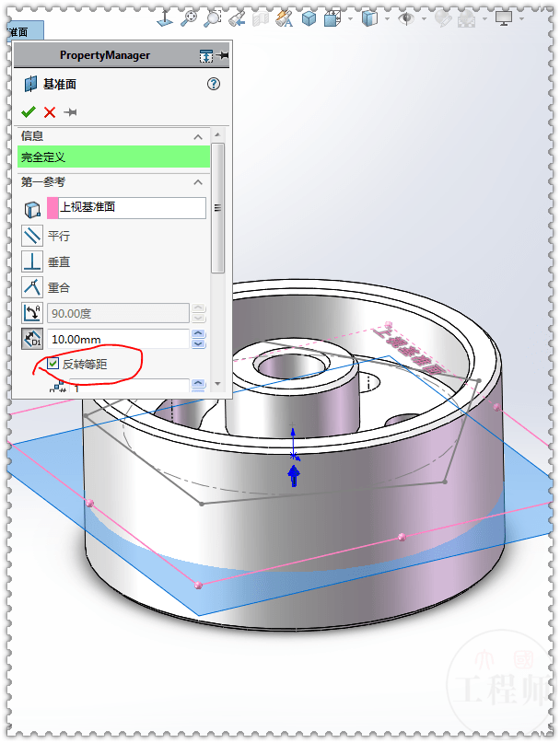
Task: Click the pink selection color bar
Action: [x=52, y=208]
